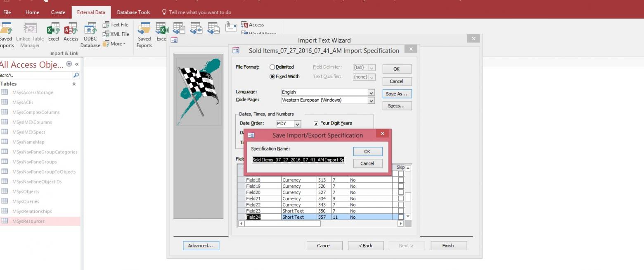Open the Date Order dropdown
Viewport: 644px width, 270px height.
click(298, 124)
